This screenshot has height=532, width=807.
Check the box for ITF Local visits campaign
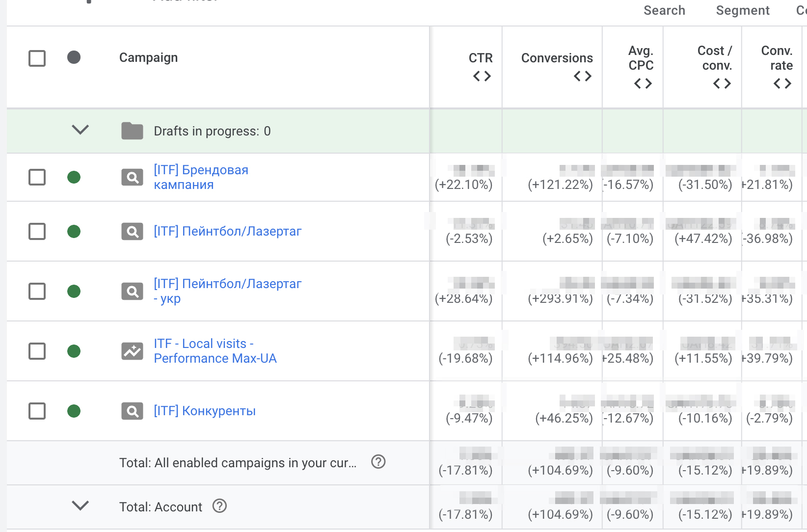tap(37, 351)
